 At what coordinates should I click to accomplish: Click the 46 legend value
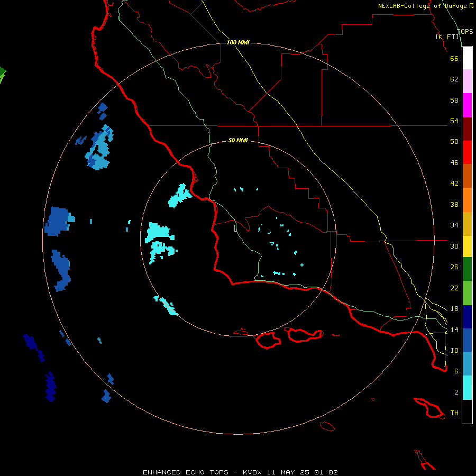454,163
